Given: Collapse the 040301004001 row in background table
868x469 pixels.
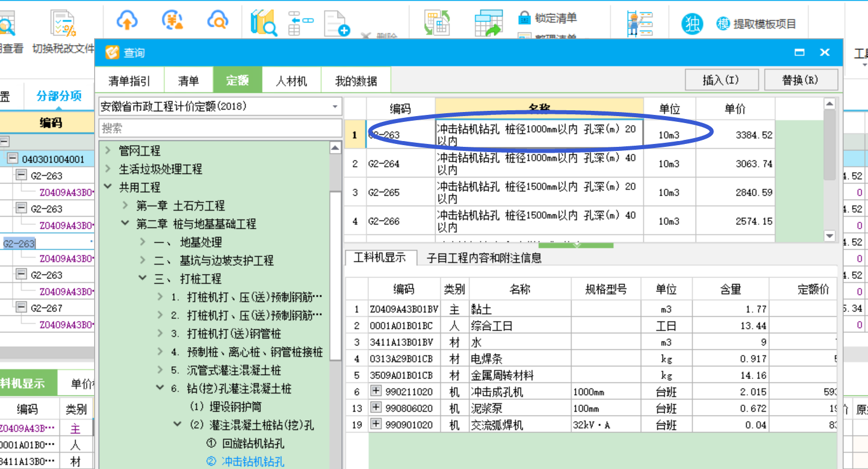Looking at the screenshot, I should click(x=12, y=159).
